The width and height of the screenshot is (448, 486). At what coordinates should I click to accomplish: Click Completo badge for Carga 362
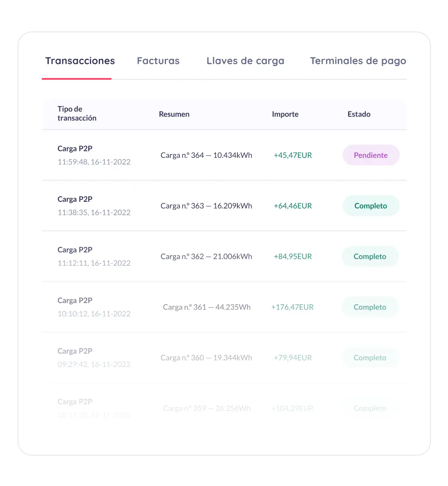[x=370, y=256]
